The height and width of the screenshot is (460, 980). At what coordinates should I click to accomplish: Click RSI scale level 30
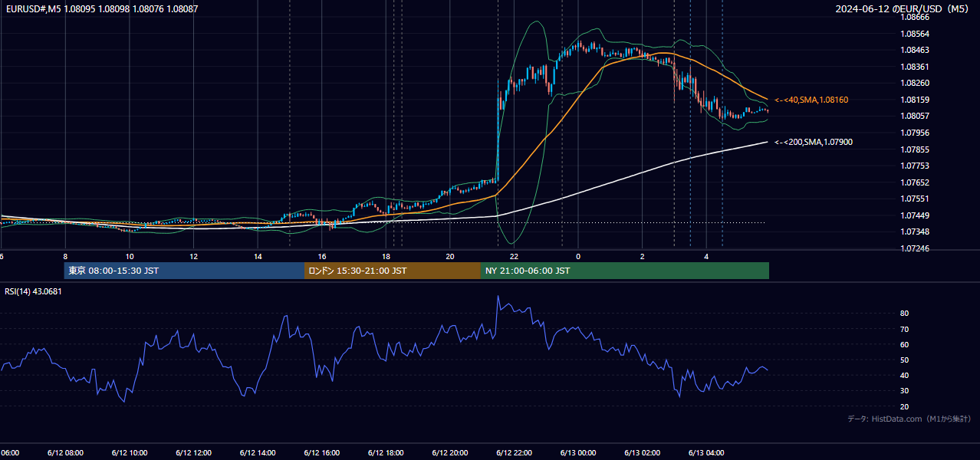905,391
